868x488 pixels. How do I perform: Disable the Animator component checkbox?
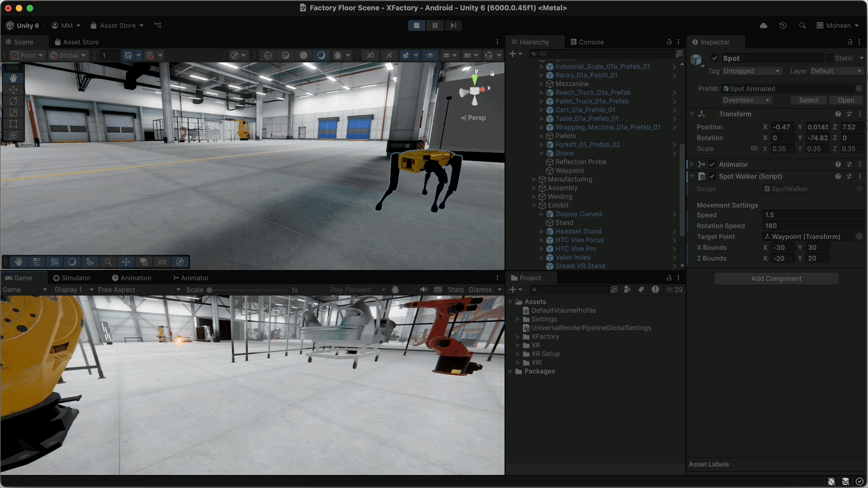pos(712,164)
